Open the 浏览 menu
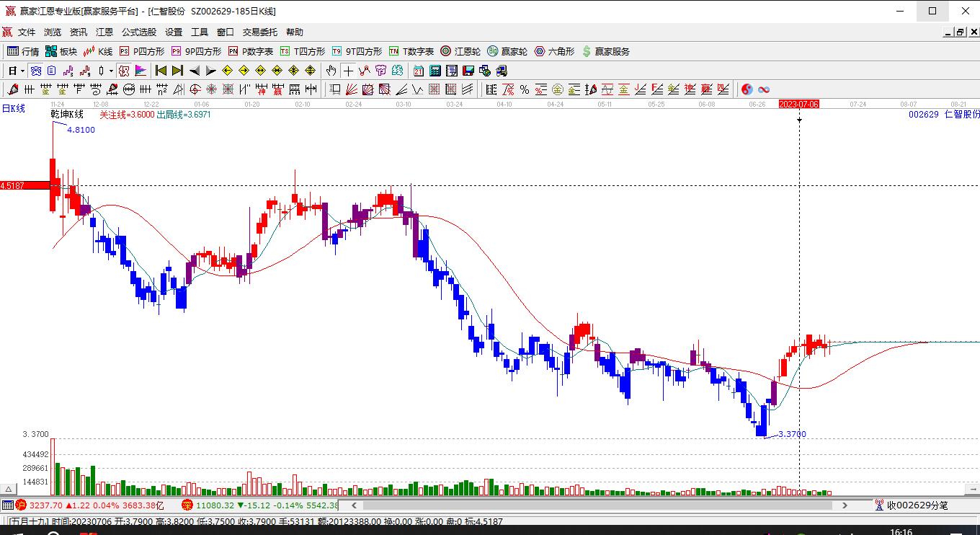980x535 pixels. pyautogui.click(x=53, y=32)
